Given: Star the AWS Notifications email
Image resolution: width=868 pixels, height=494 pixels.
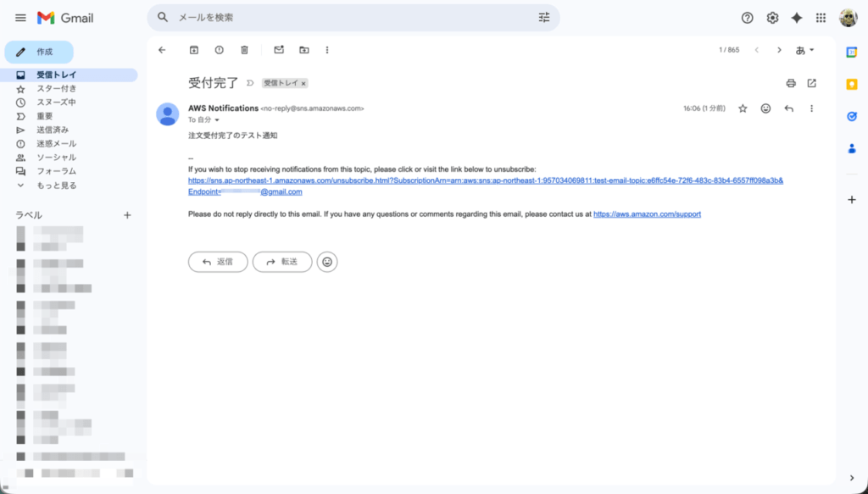Looking at the screenshot, I should 743,108.
